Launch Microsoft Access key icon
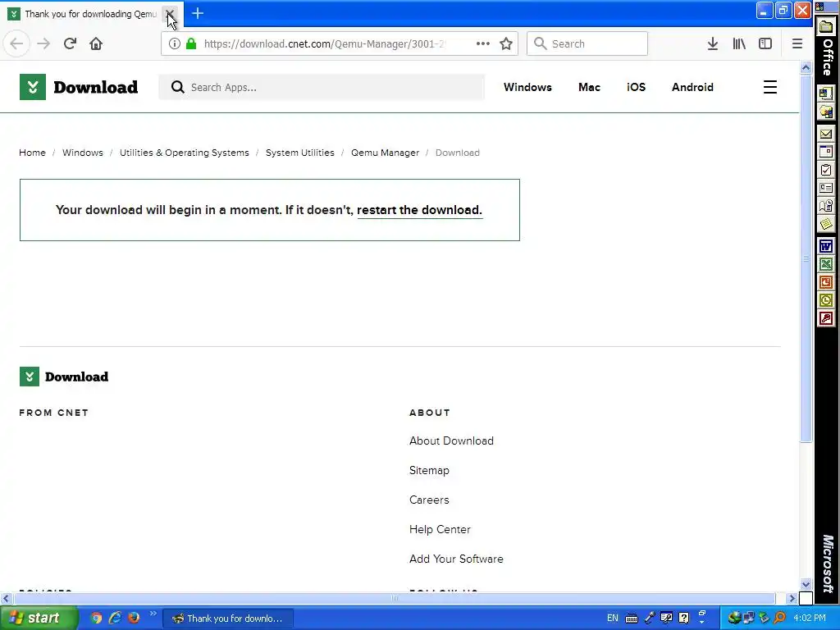The image size is (840, 630). point(825,318)
